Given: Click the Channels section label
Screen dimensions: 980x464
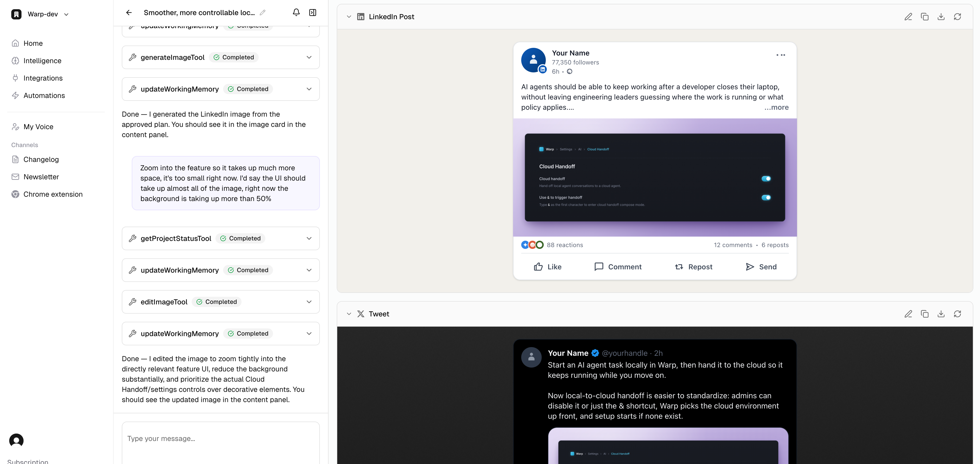Looking at the screenshot, I should point(25,145).
